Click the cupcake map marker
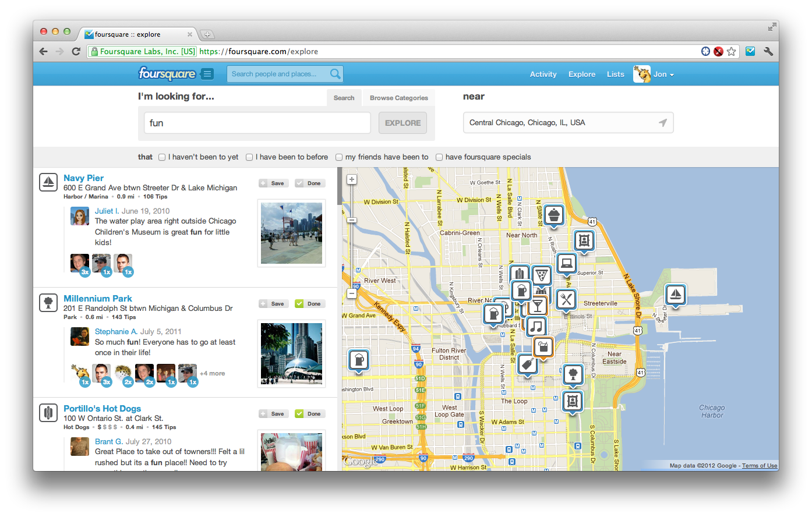This screenshot has width=812, height=517. pos(553,215)
